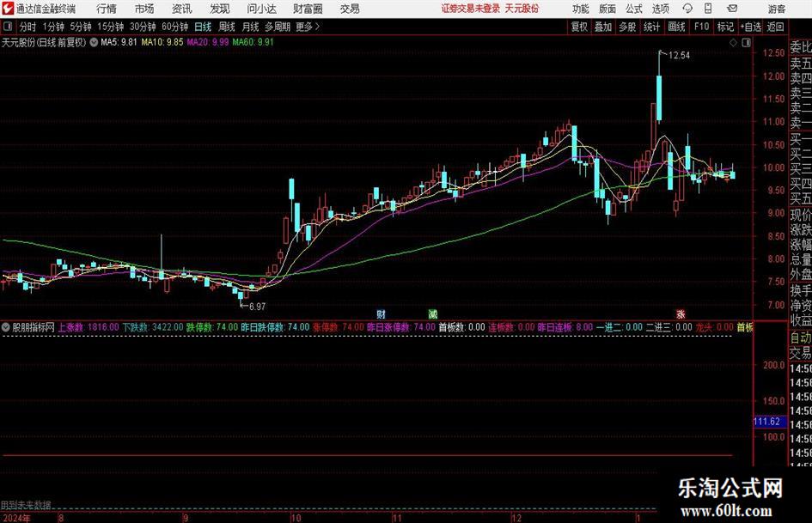812x523 pixels.
Task: Open the 交易 menu
Action: pyautogui.click(x=350, y=9)
